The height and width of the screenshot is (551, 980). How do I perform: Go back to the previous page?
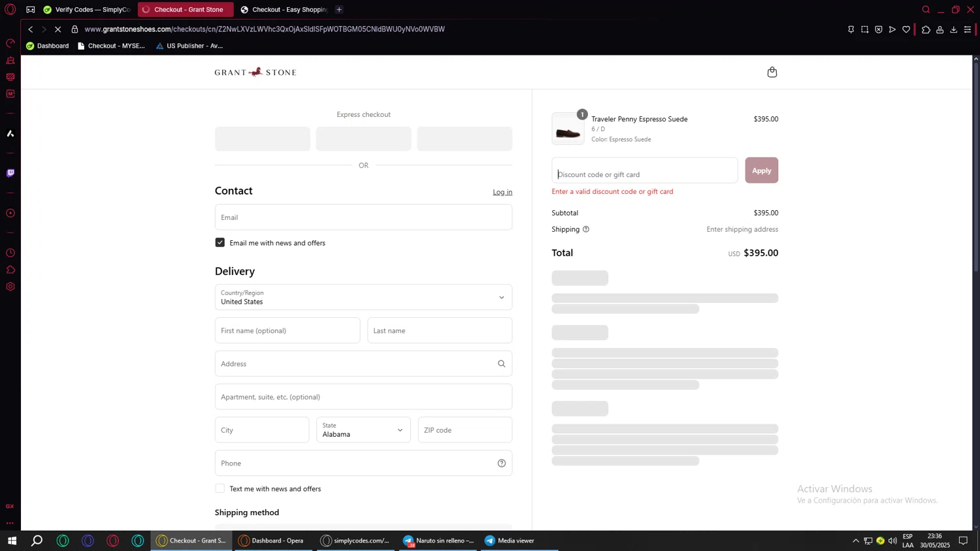pos(30,29)
